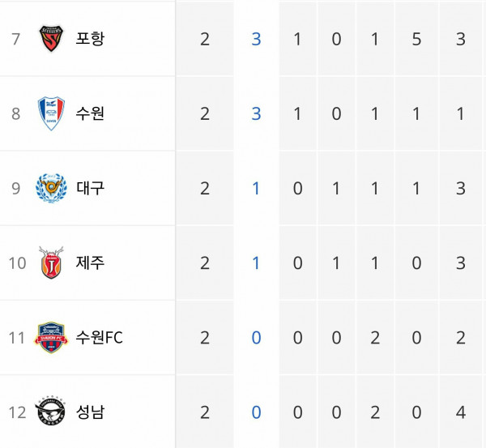Click the Daegu FC team emblem
The image size is (486, 448).
click(x=51, y=188)
